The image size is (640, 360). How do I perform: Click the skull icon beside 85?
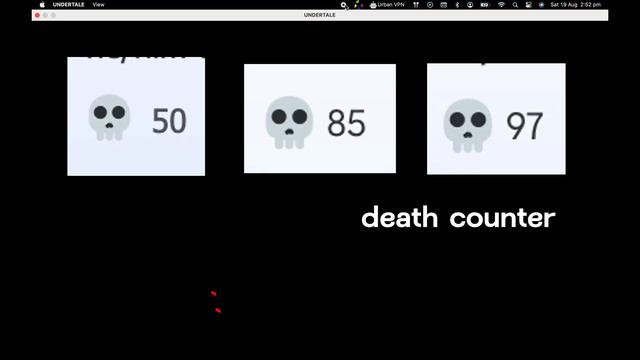pos(289,122)
